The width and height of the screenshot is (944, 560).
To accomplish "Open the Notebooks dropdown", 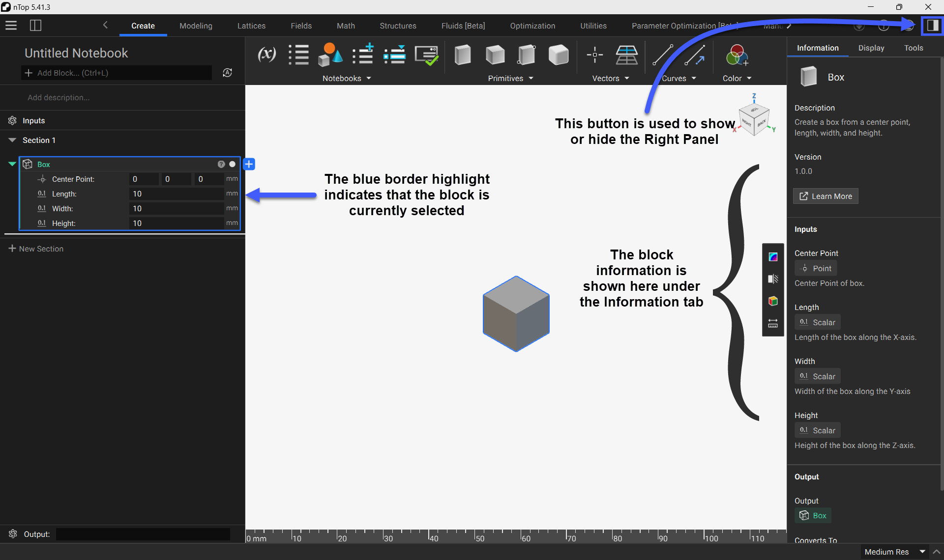I will pyautogui.click(x=347, y=78).
